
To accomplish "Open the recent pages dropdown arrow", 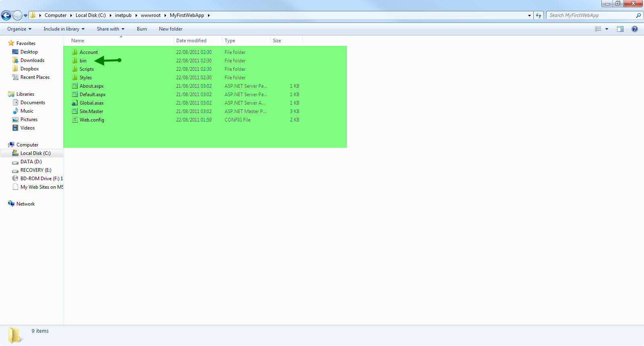I will pos(25,16).
